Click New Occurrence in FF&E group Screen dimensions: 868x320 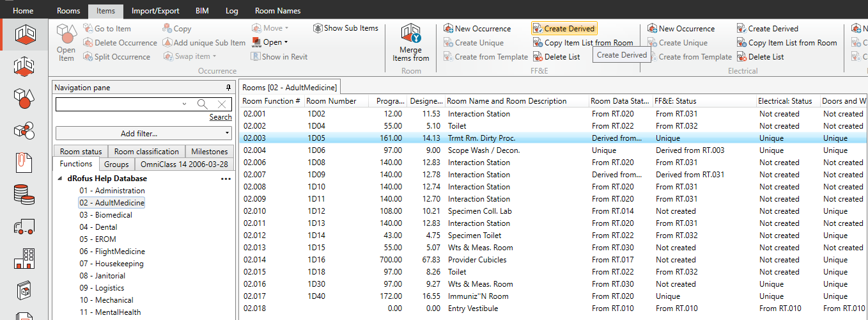point(477,29)
